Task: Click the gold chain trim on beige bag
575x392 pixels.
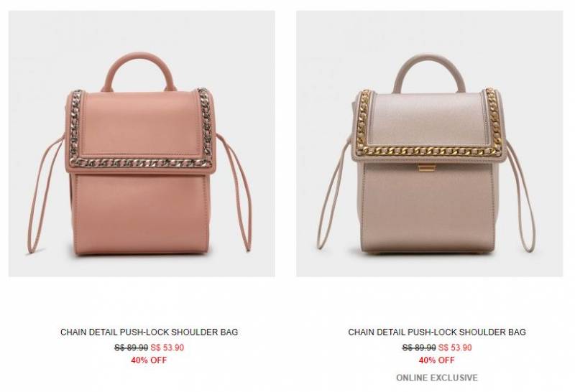Action: point(428,151)
